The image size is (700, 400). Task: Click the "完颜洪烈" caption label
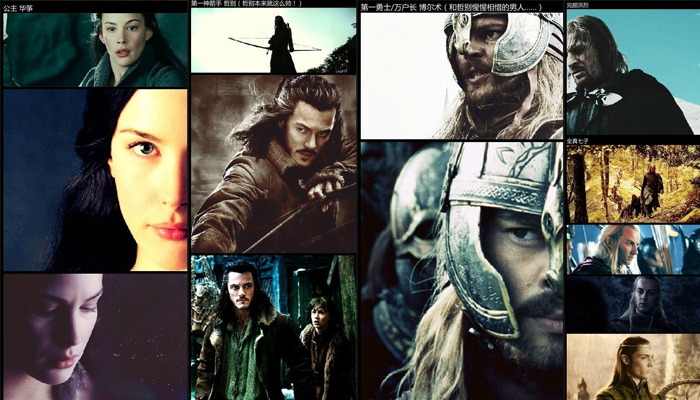click(578, 6)
